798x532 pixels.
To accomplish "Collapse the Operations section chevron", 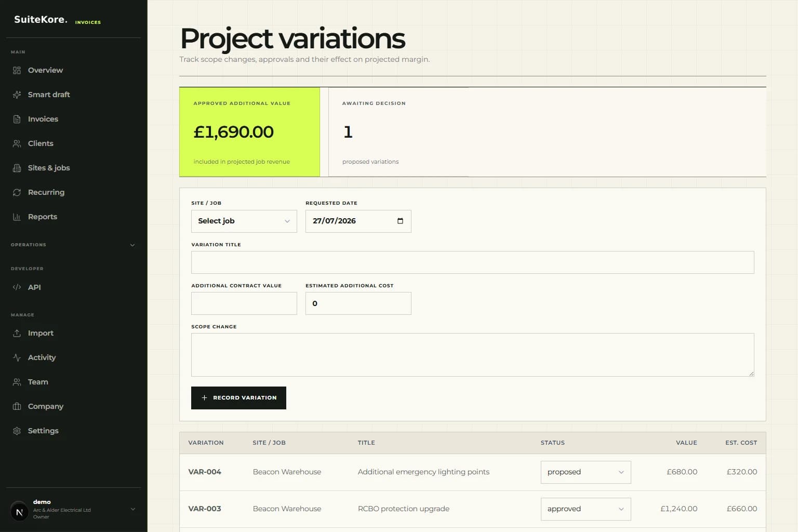I will (x=132, y=245).
